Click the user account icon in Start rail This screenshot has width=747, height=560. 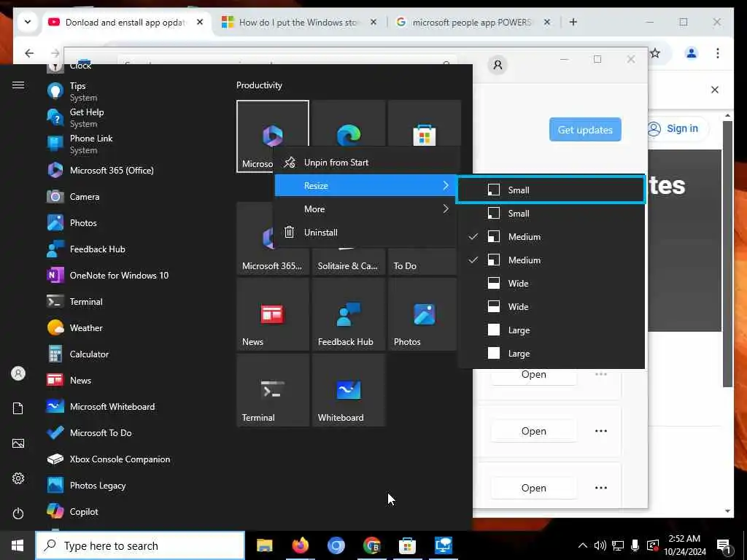(x=18, y=373)
